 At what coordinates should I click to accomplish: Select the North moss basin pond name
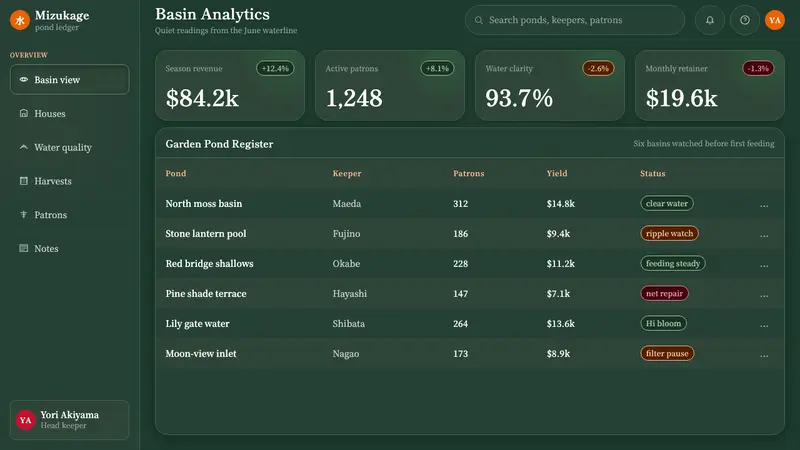[x=204, y=204]
